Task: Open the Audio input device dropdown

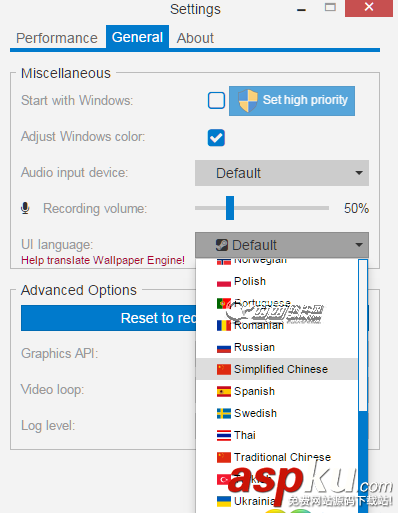Action: click(x=282, y=173)
